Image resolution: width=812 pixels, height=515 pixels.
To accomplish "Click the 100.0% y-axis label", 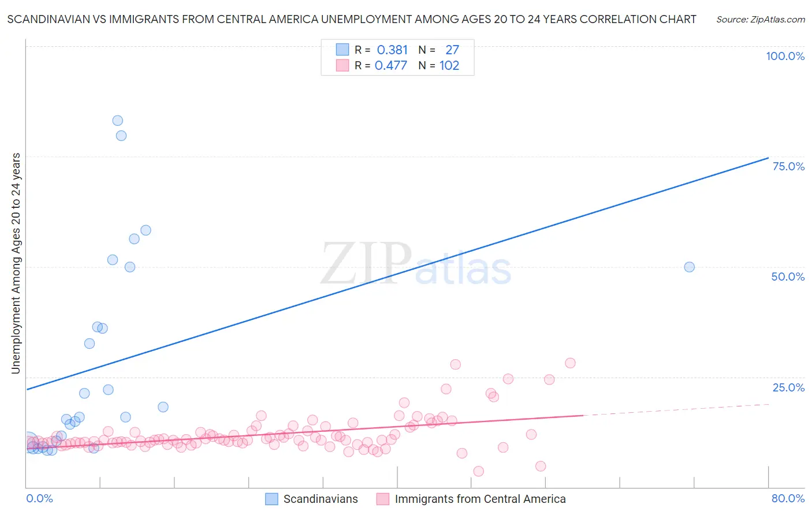I will (x=785, y=56).
